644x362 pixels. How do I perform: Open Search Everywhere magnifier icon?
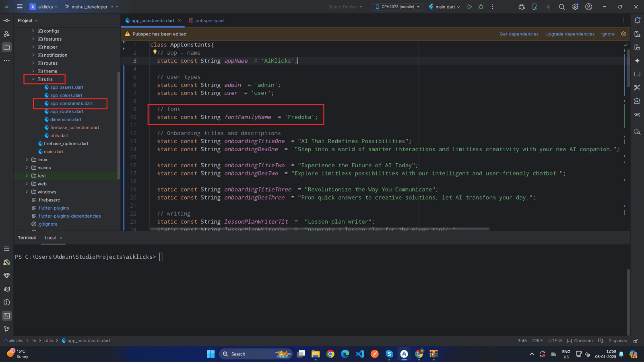(x=562, y=7)
